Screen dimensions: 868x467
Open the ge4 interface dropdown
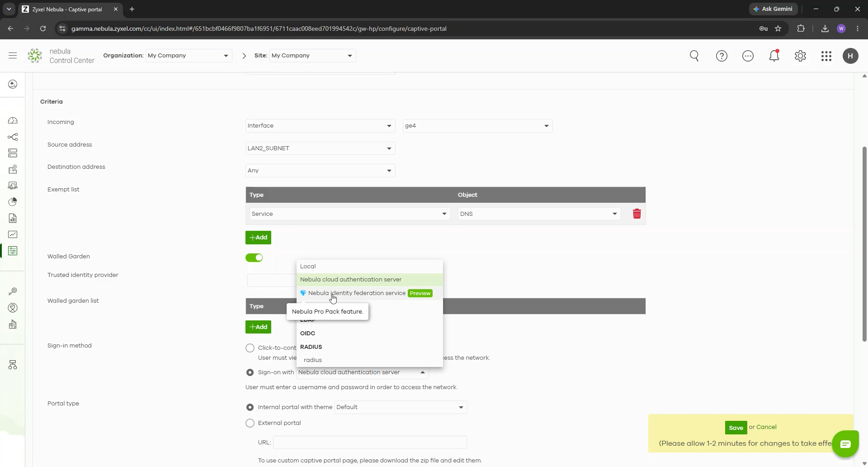(477, 126)
